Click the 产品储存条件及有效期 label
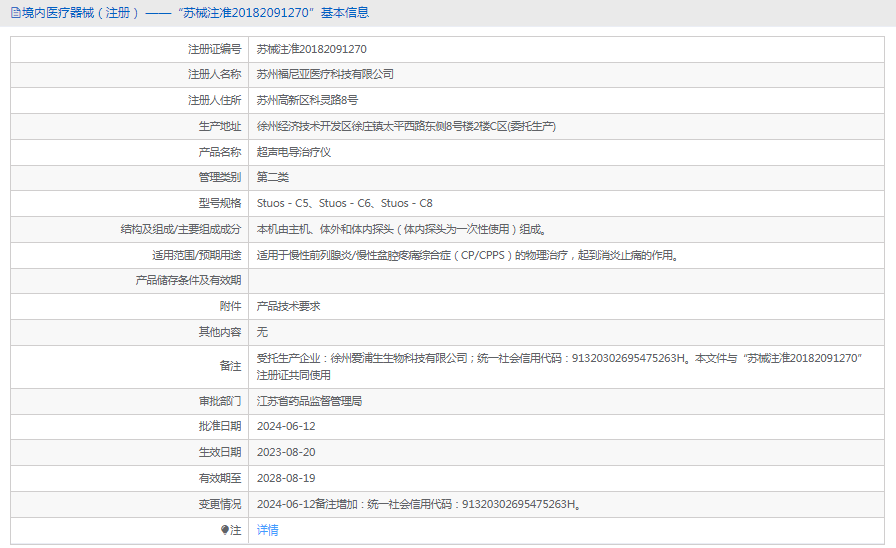The width and height of the screenshot is (896, 548). coord(188,281)
